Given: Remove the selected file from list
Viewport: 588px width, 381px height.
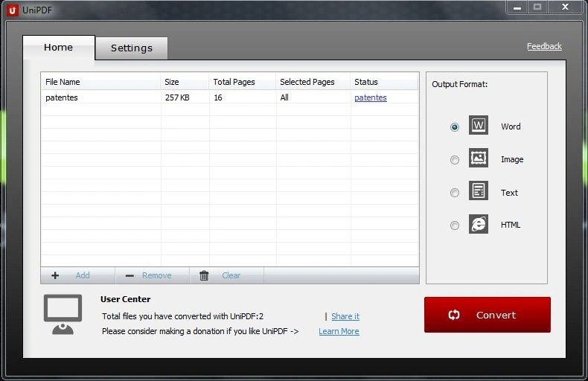Looking at the screenshot, I should [153, 275].
